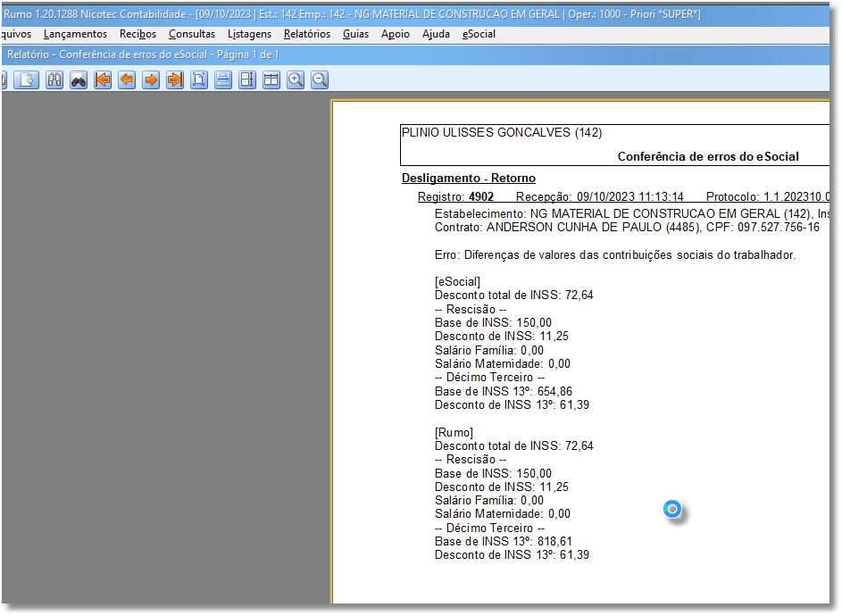This screenshot has height=616, width=842.
Task: Click the report window title bar
Action: 415,54
